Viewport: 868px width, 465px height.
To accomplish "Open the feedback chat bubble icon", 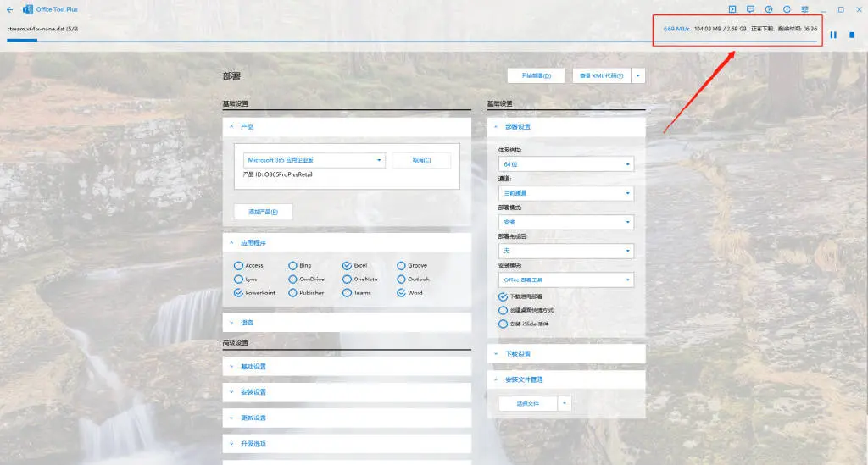I will coord(750,9).
